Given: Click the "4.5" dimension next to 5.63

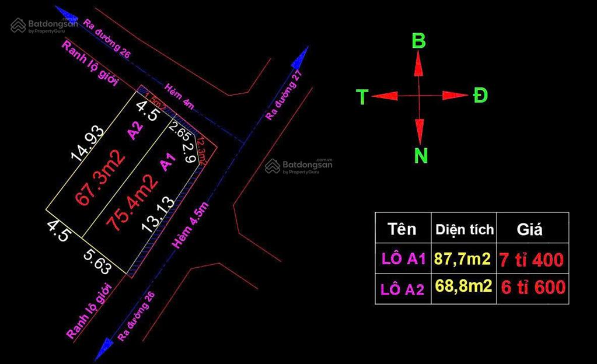Looking at the screenshot, I should click(59, 231).
